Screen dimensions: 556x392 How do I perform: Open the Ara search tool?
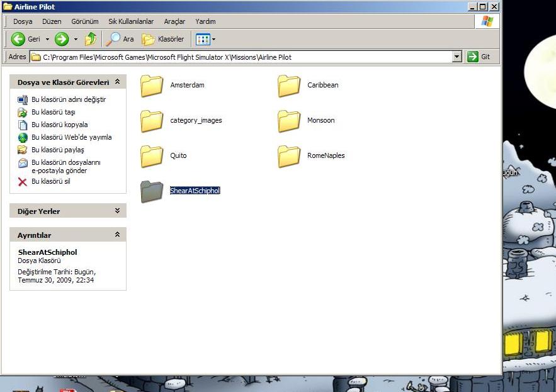(x=120, y=39)
